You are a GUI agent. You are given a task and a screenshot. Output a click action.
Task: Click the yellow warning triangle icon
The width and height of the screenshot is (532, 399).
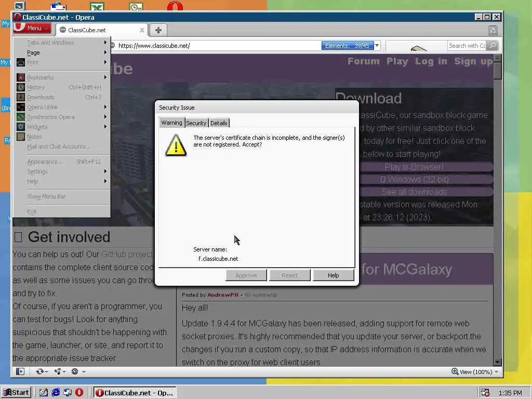coord(176,145)
